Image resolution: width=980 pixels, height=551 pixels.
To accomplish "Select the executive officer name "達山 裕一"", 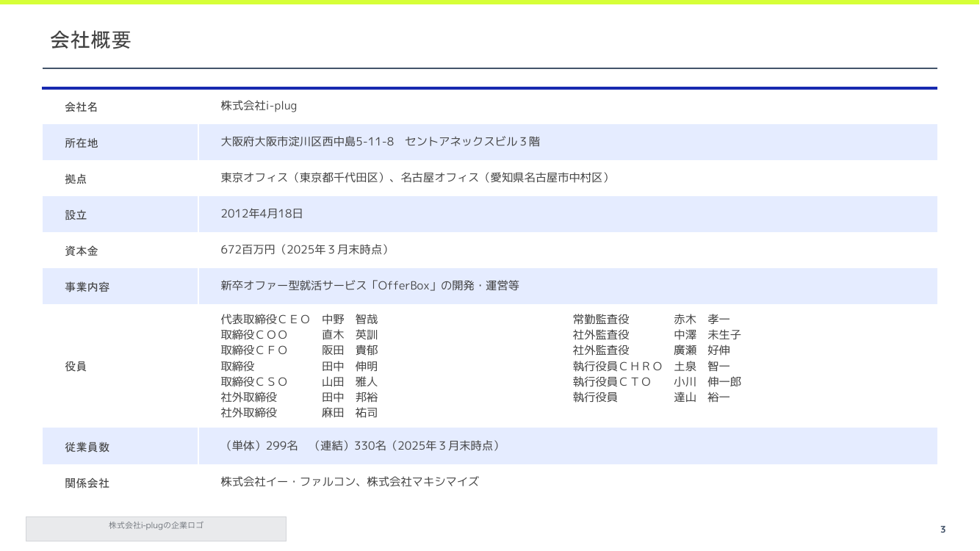I will [702, 397].
